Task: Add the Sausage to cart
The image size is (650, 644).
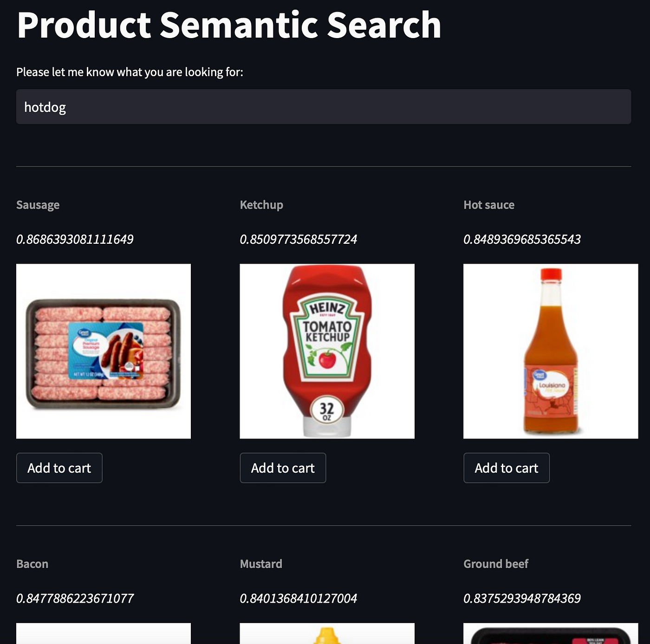Action: (x=59, y=468)
